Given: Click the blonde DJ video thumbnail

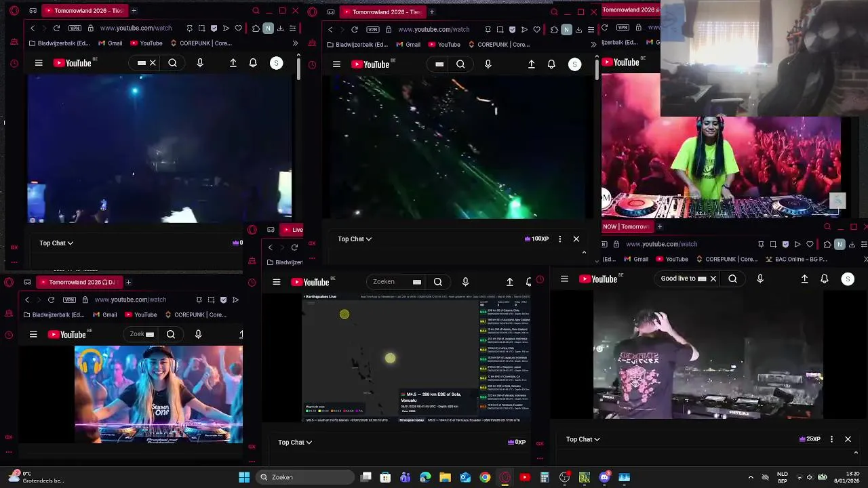Looking at the screenshot, I should (159, 394).
